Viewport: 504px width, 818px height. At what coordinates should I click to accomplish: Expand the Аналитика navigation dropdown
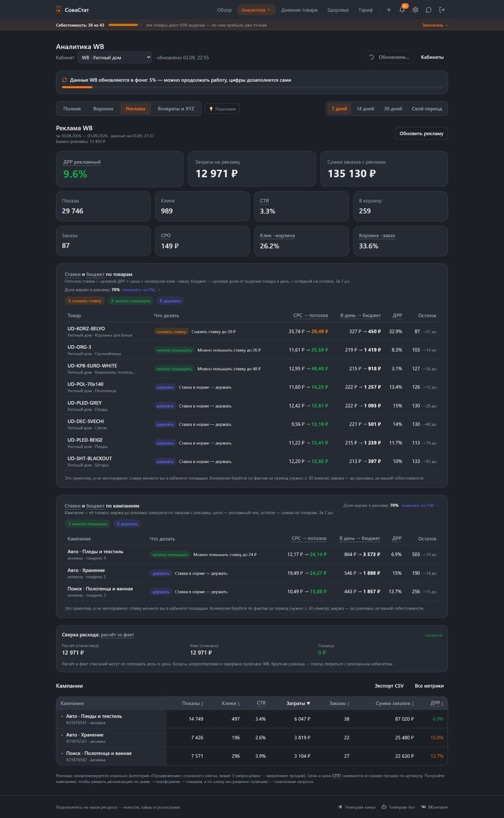[x=256, y=10]
